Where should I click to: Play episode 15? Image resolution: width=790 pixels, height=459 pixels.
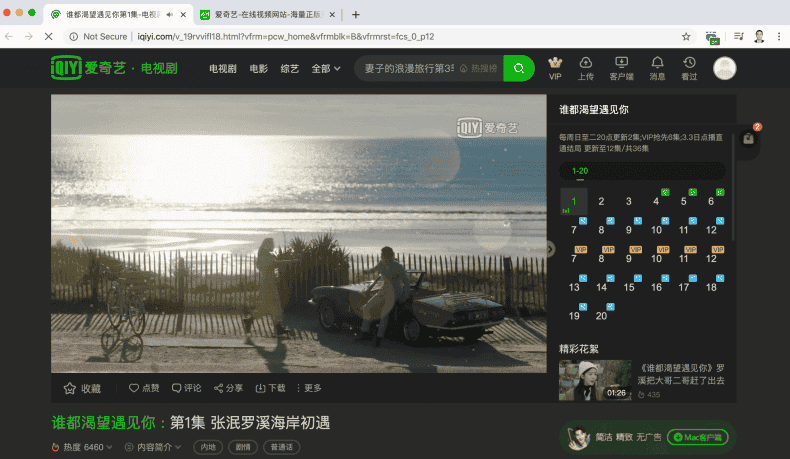629,287
